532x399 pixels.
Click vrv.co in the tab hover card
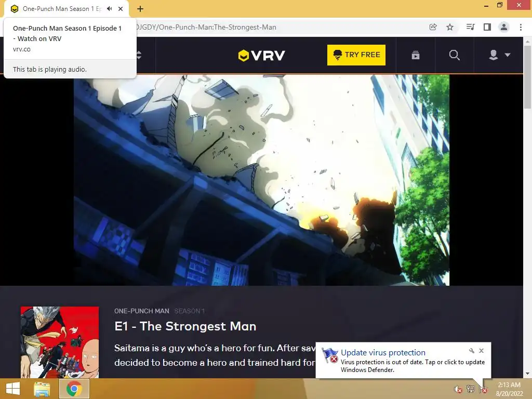(22, 49)
